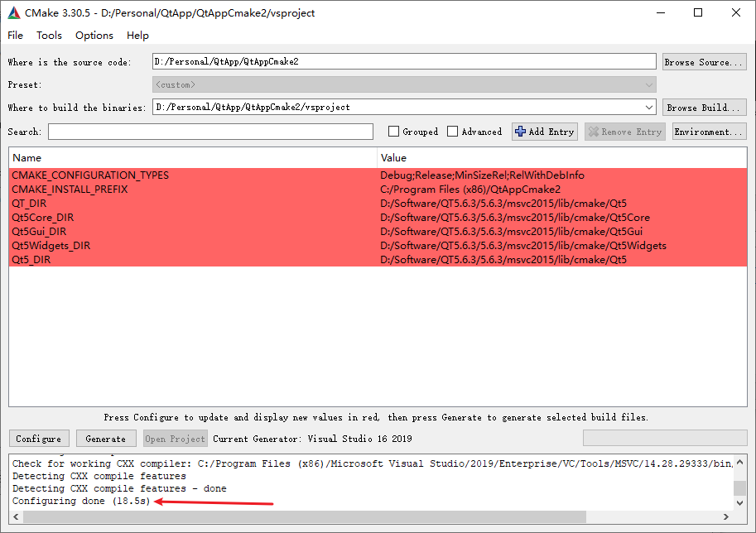Click the CMake logo icon in title bar
The height and width of the screenshot is (533, 756).
(14, 13)
